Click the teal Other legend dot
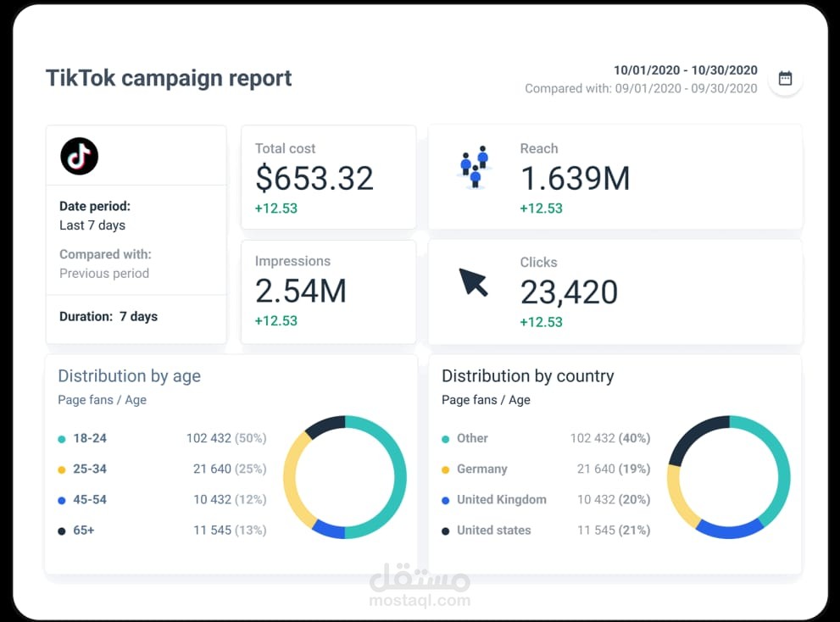The image size is (840, 622). 445,439
